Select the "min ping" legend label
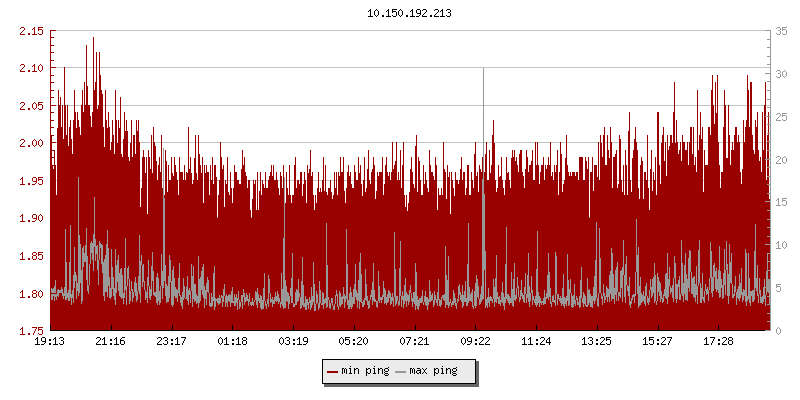Screen dimensions: 800x400 pos(364,371)
